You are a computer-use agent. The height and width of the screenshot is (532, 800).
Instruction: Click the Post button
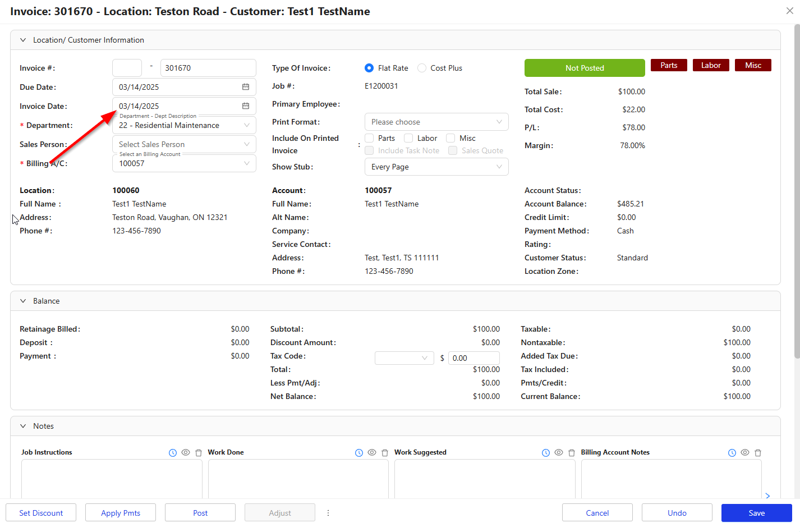coord(200,513)
